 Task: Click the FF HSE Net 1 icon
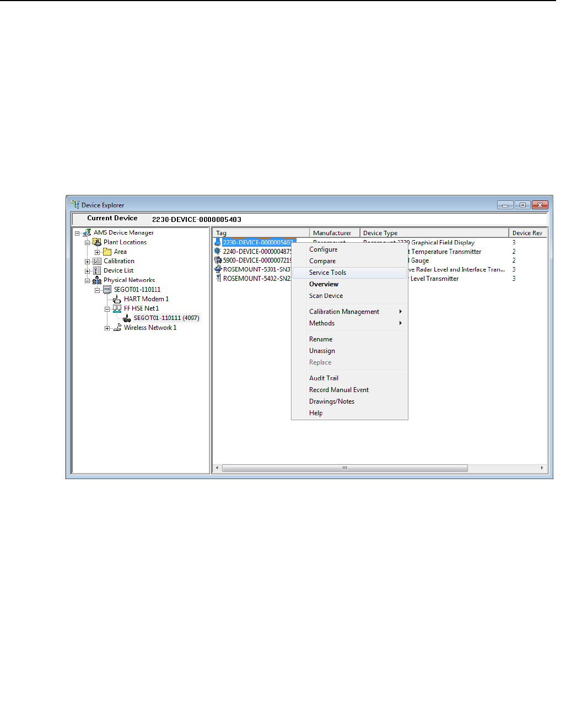pos(117,308)
